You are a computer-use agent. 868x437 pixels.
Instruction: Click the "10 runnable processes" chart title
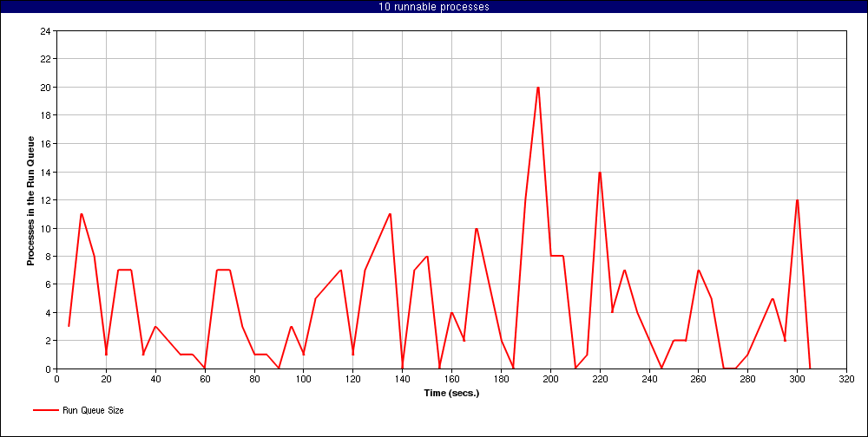(x=434, y=7)
